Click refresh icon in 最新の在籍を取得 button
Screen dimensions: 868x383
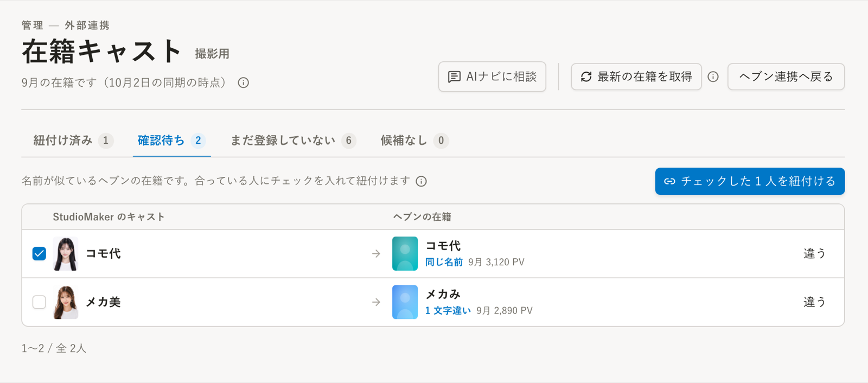click(586, 77)
